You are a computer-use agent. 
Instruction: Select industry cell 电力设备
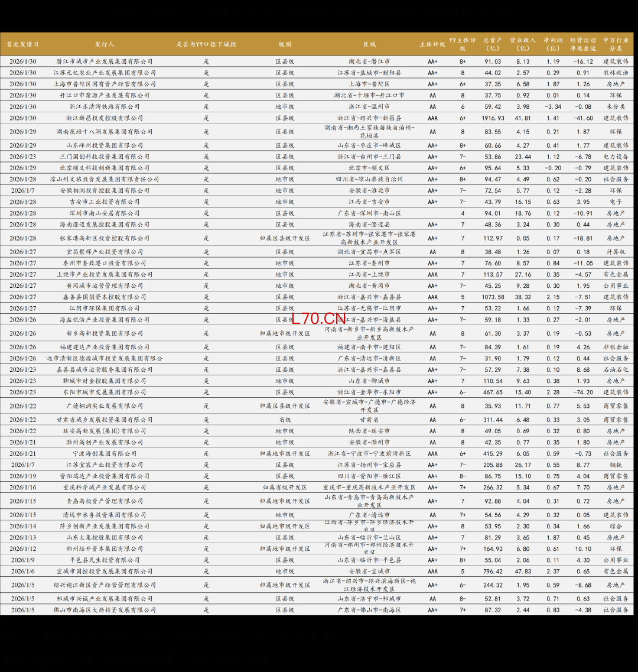pos(616,157)
